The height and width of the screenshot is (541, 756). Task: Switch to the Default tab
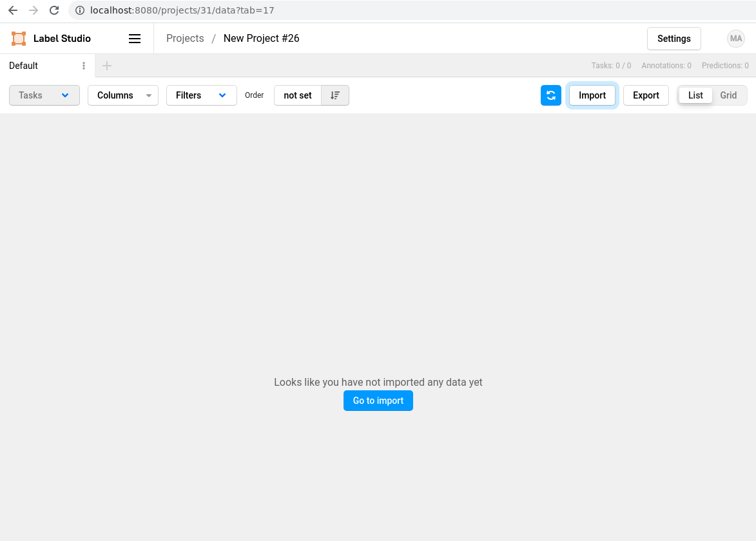(23, 65)
